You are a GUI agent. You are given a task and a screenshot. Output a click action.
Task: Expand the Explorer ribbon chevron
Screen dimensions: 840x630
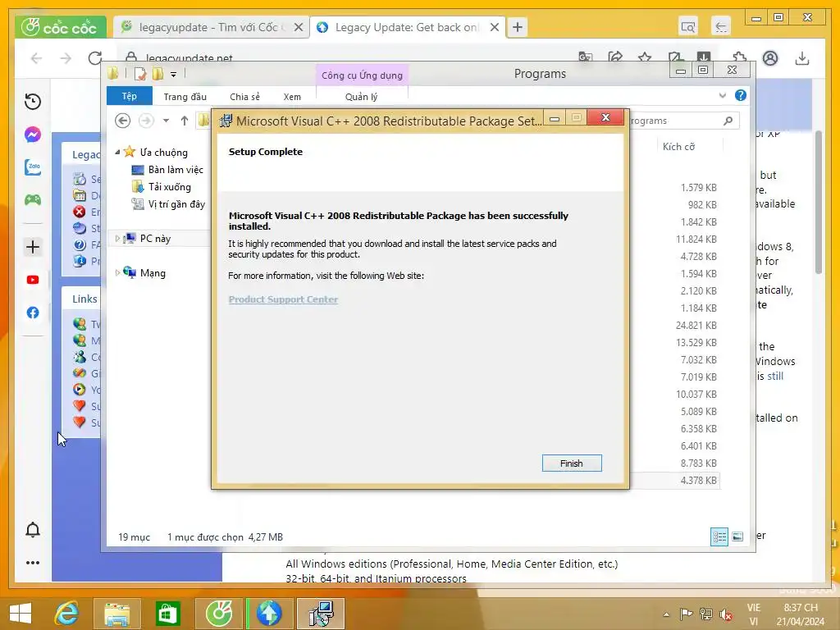[x=722, y=95]
